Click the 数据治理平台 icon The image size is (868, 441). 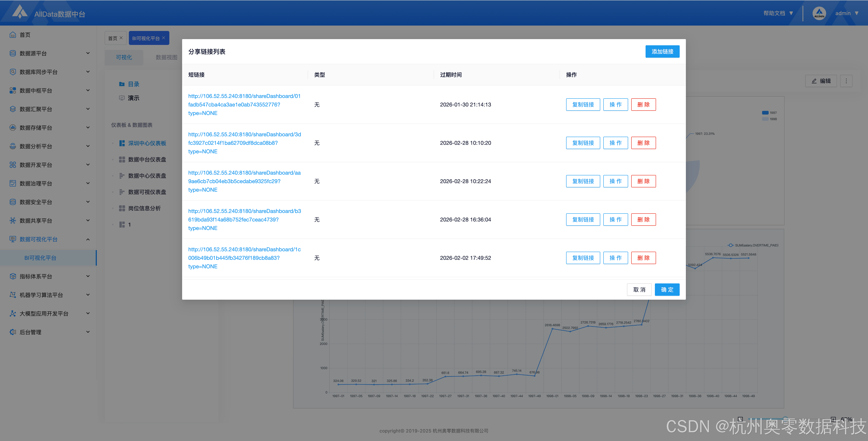coord(13,184)
